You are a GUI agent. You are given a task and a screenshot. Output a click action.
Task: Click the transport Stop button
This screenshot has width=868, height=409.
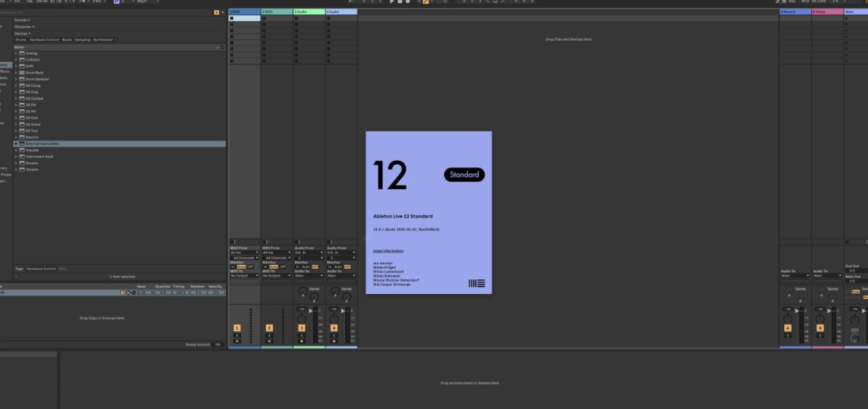coord(399,2)
